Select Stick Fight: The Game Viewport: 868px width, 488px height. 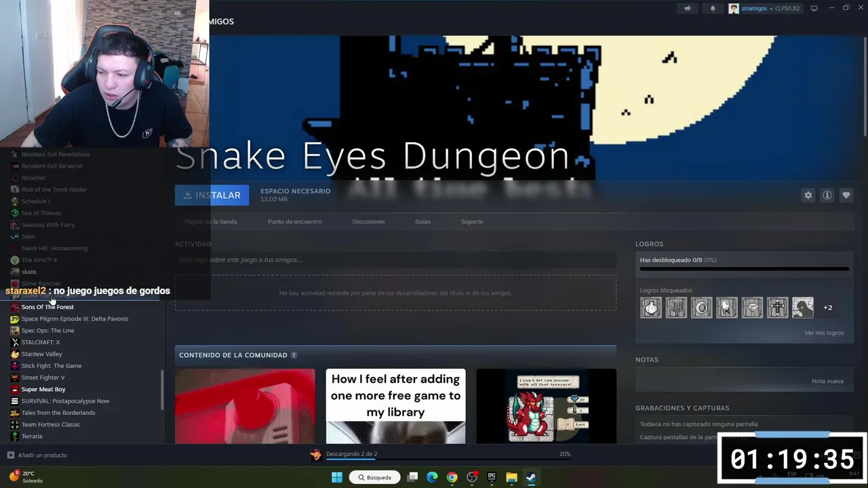pyautogui.click(x=52, y=366)
